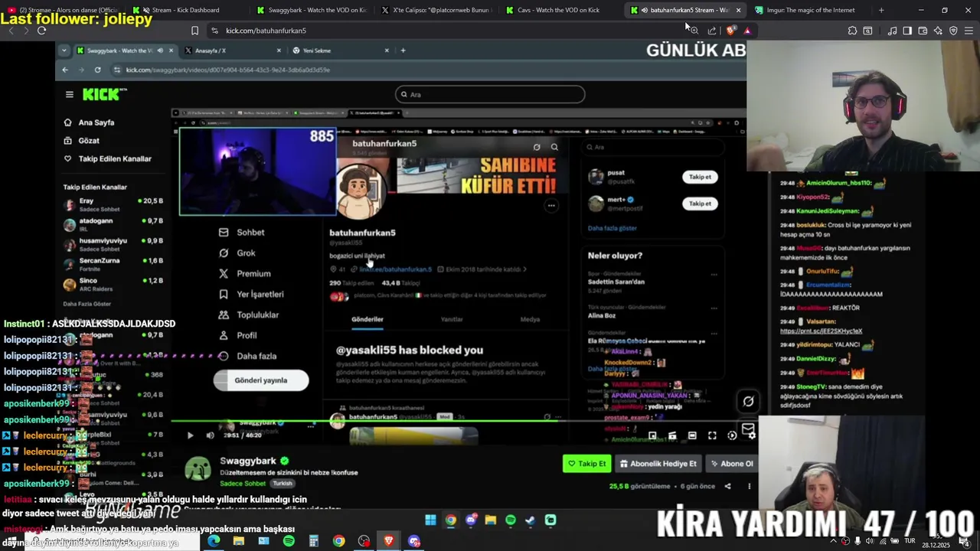Open Topluluklar in the X sidebar
This screenshot has width=980, height=551.
pos(249,315)
